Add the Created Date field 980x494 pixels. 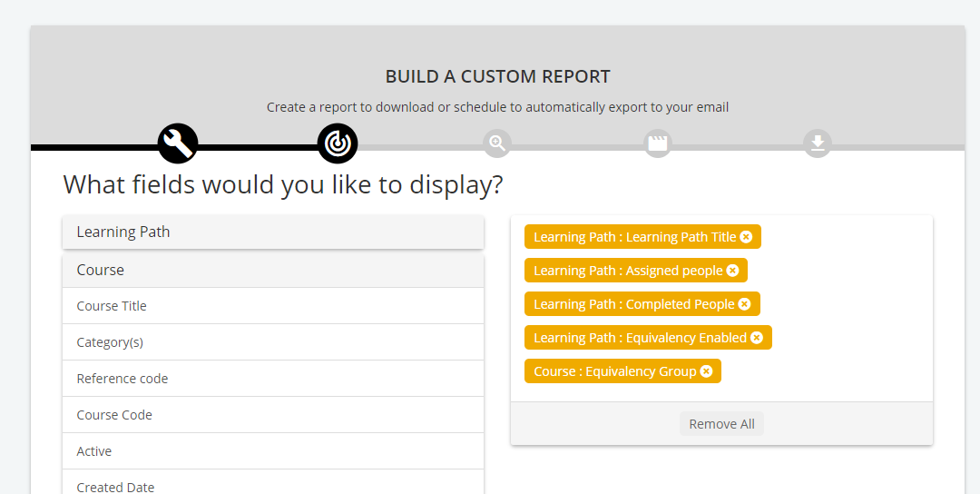(x=273, y=483)
